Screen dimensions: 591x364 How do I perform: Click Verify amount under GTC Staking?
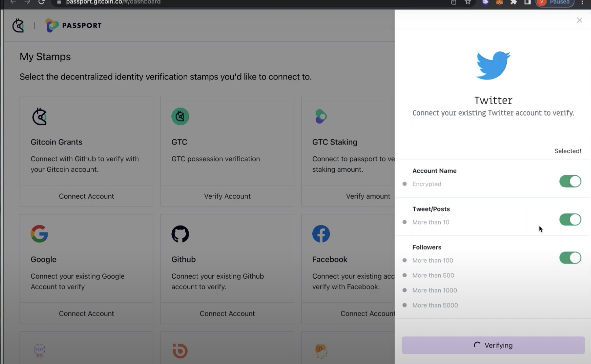tap(368, 196)
